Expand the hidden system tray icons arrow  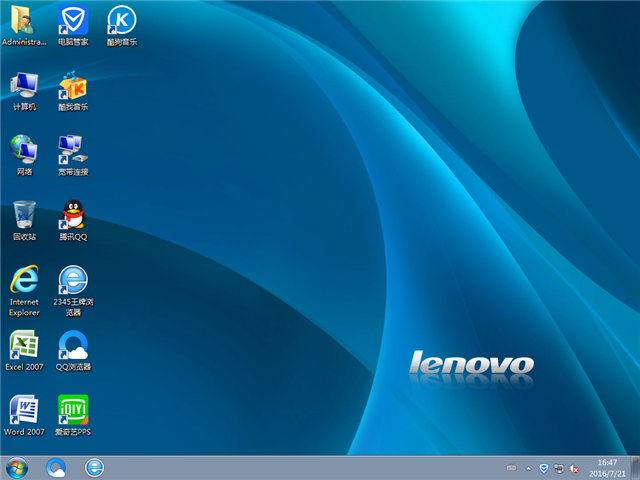pyautogui.click(x=529, y=467)
